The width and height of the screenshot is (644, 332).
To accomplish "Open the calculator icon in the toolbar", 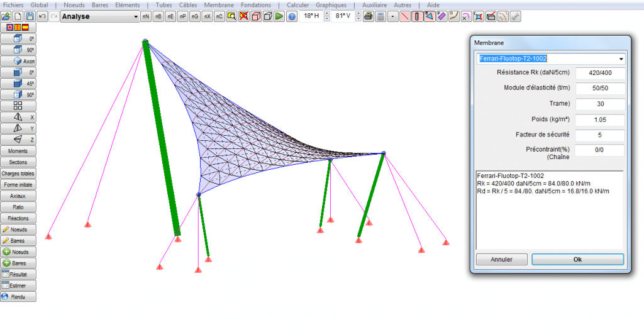I will coord(380,16).
